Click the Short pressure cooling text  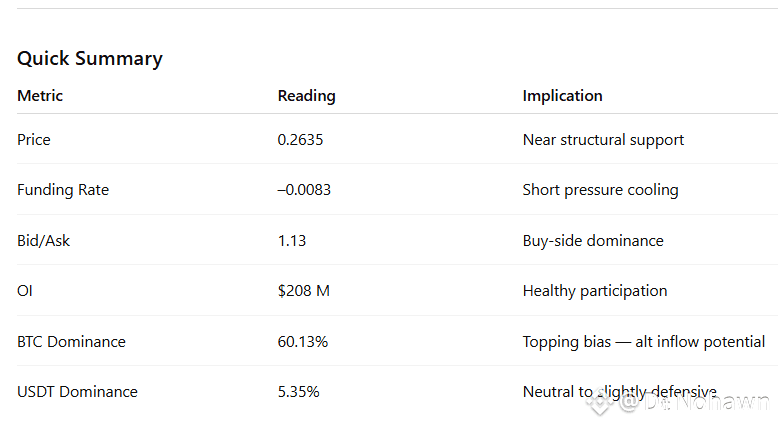(x=600, y=190)
